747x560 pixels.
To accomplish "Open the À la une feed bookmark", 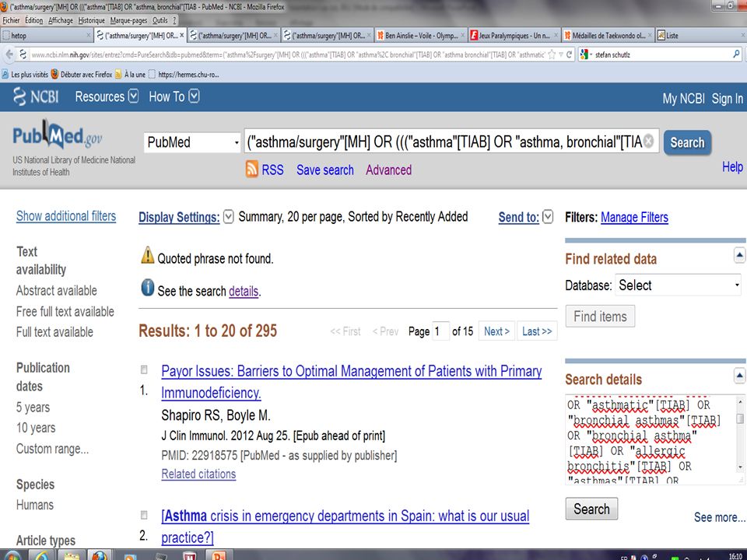I will (x=130, y=75).
